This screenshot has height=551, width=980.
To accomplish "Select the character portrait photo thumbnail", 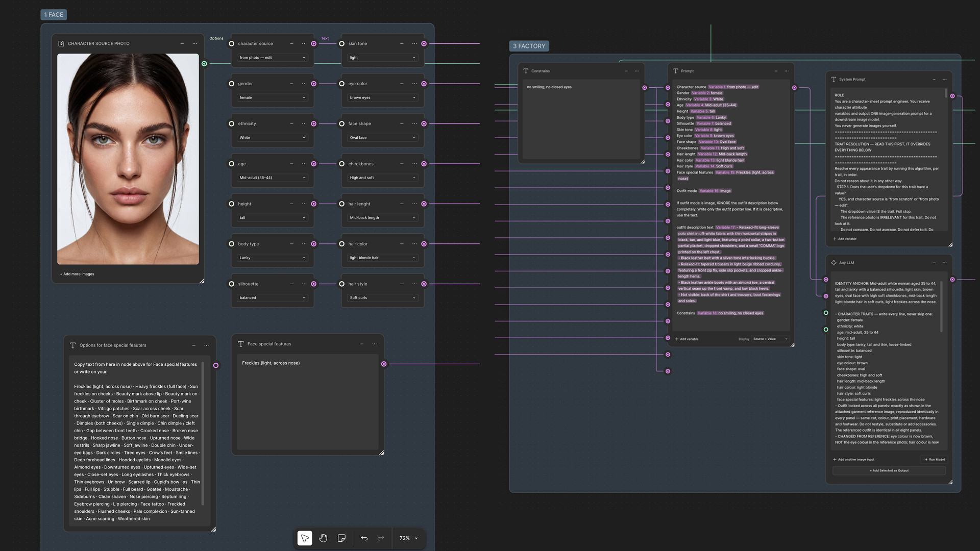I will click(x=128, y=159).
